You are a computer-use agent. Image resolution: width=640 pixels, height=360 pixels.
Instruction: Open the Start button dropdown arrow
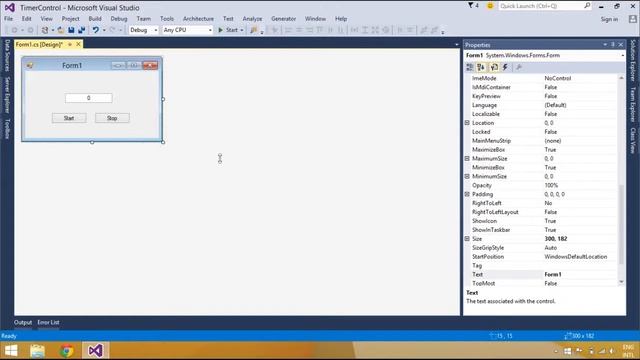[242, 30]
